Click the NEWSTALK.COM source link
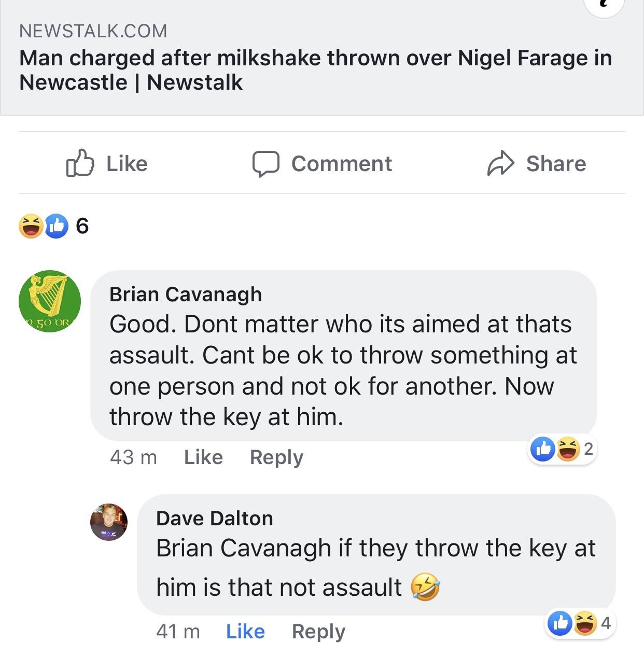 pyautogui.click(x=92, y=32)
